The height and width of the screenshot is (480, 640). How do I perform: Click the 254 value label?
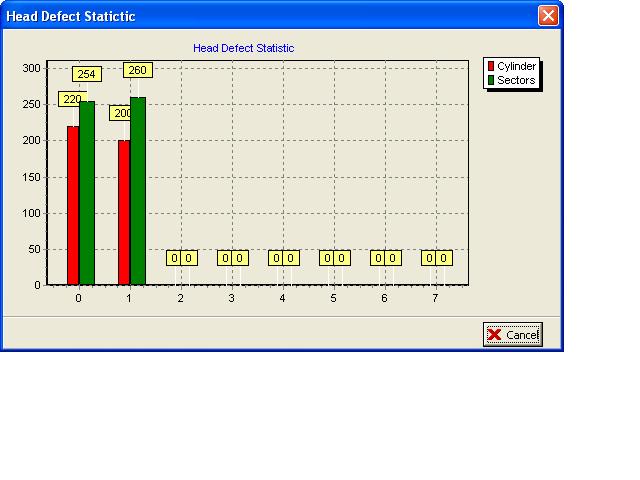pos(87,74)
